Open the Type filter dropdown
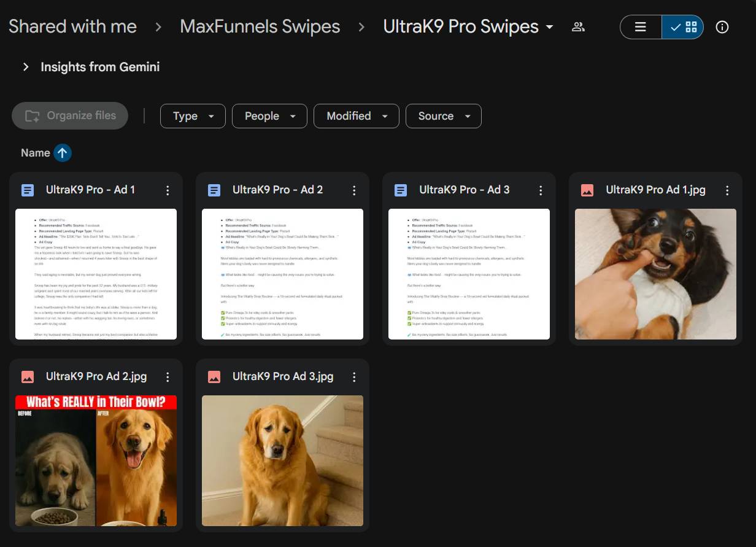The height and width of the screenshot is (547, 756). (193, 116)
